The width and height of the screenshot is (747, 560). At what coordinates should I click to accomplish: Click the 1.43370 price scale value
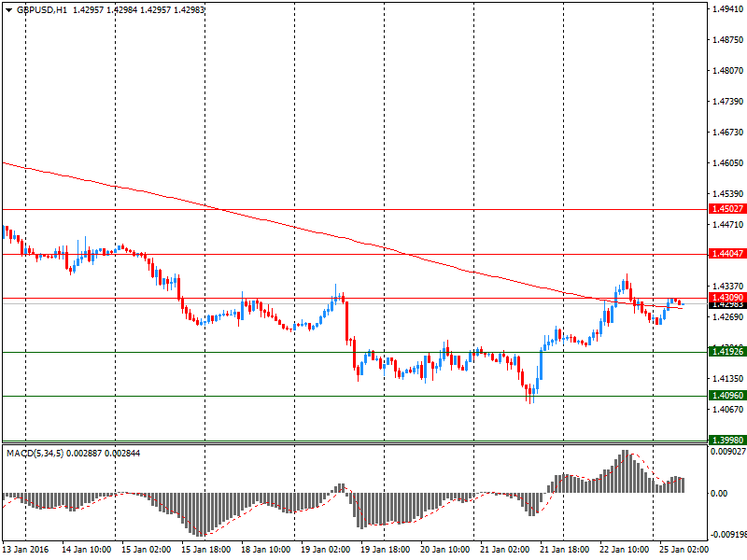(x=727, y=287)
